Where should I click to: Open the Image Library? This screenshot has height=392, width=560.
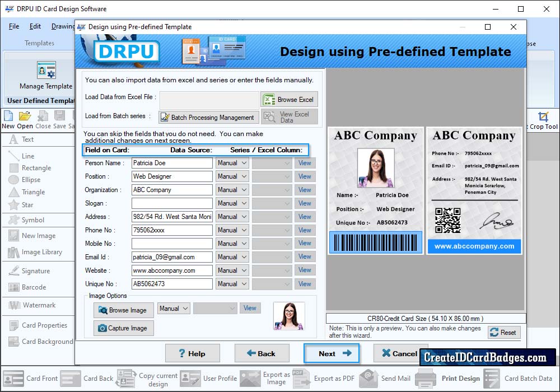(x=35, y=252)
